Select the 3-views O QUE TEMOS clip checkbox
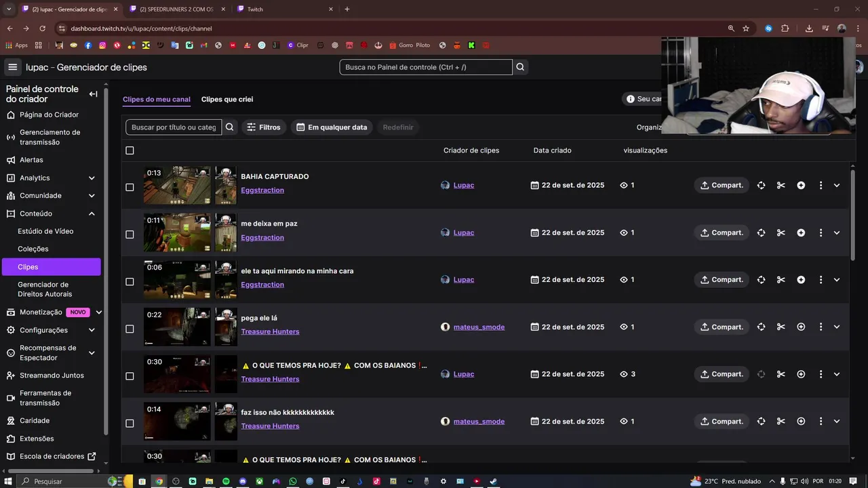The width and height of the screenshot is (868, 488). click(130, 376)
